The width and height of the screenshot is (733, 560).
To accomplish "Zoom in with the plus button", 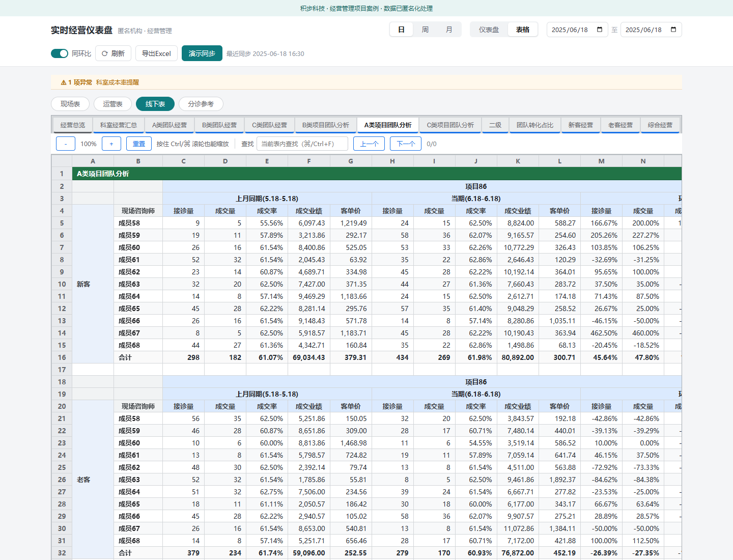I will tap(111, 144).
